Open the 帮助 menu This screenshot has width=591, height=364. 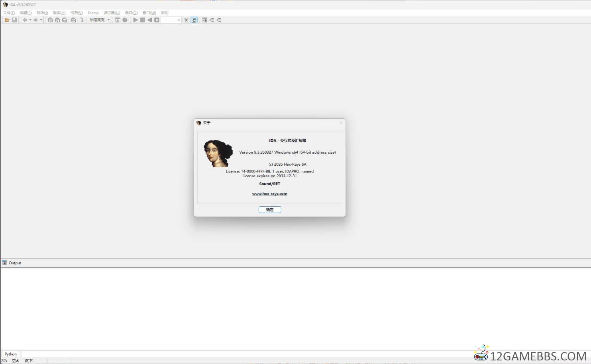click(165, 13)
